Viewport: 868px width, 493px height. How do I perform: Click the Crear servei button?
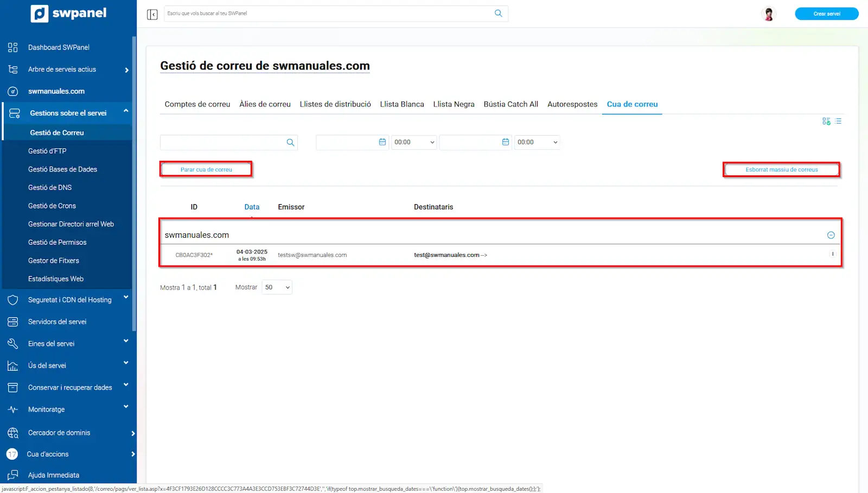pyautogui.click(x=826, y=14)
